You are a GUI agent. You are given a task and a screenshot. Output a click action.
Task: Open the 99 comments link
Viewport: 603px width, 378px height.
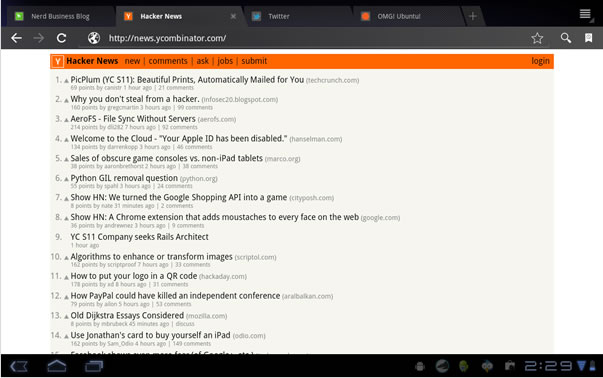pos(195,107)
